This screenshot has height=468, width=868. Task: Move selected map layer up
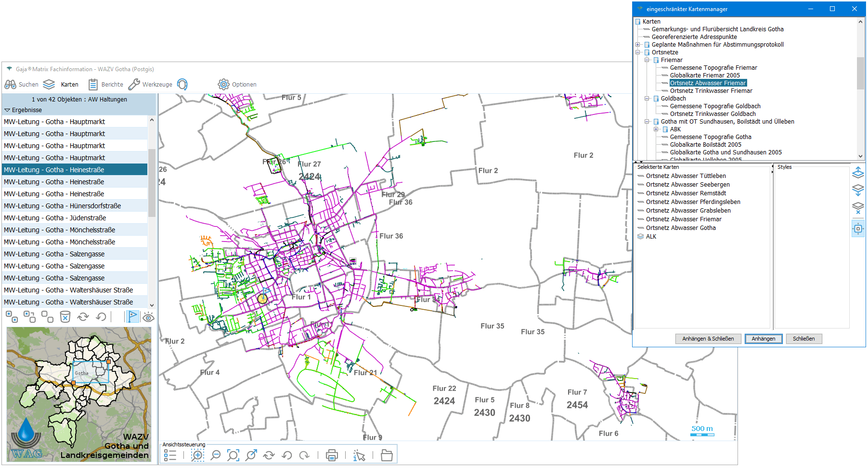[858, 173]
